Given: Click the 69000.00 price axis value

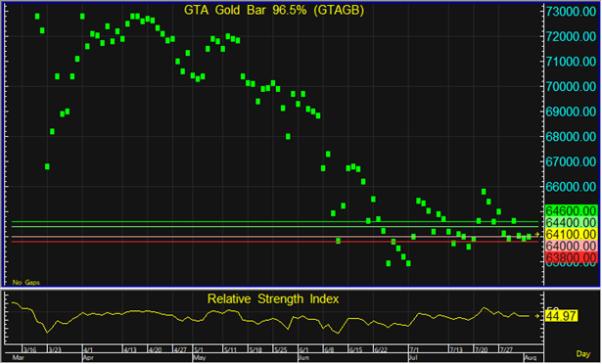Looking at the screenshot, I should [571, 112].
